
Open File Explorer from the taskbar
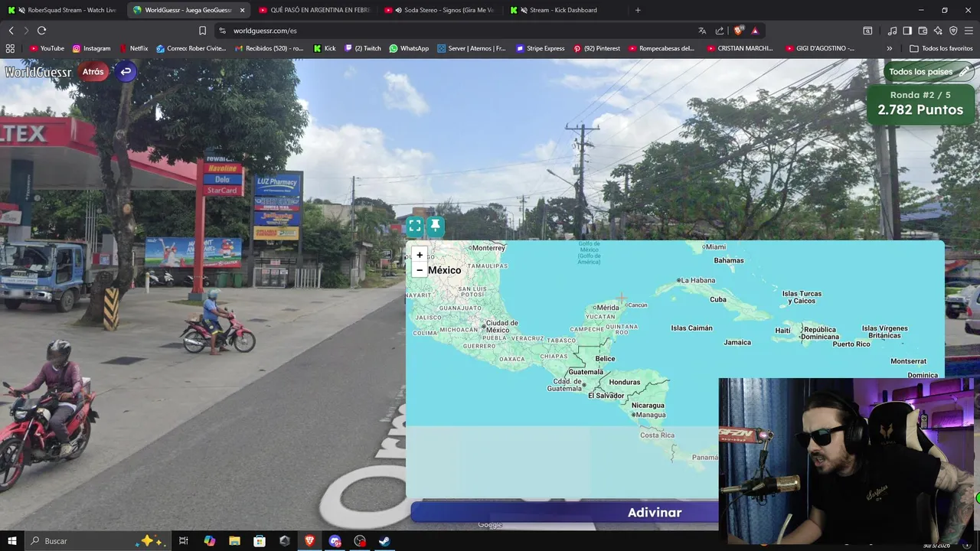[234, 541]
